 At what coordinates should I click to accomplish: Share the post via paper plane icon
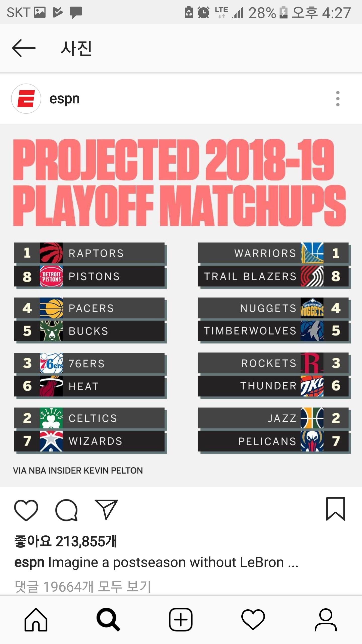[106, 509]
